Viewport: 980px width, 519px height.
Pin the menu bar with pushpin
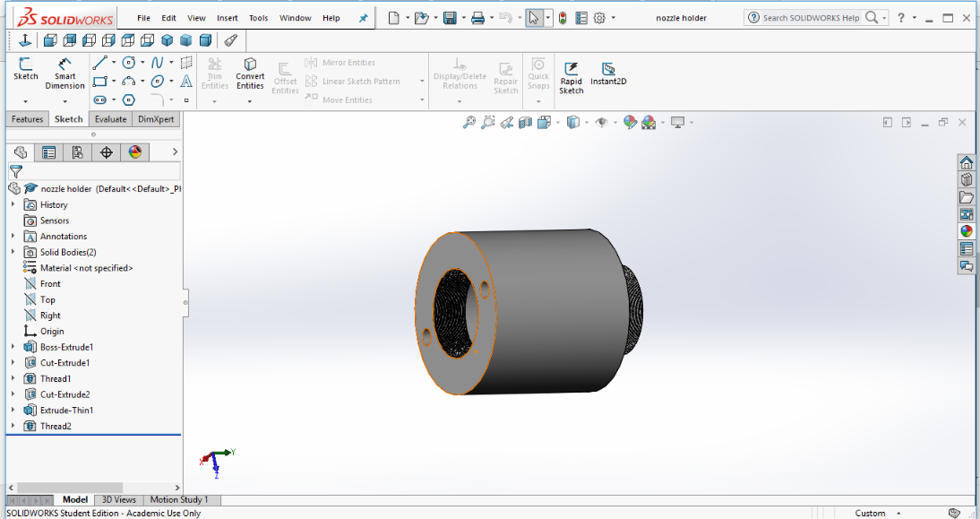pyautogui.click(x=363, y=18)
